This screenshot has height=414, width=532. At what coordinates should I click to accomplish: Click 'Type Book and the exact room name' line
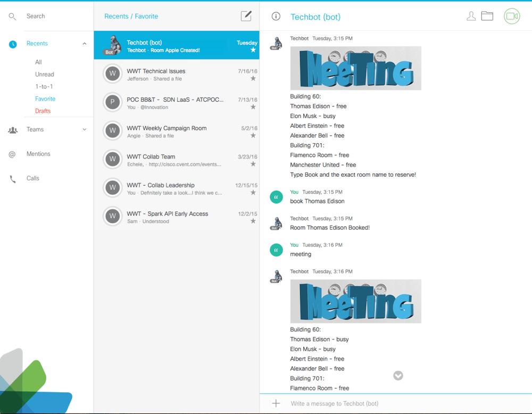[x=353, y=175]
